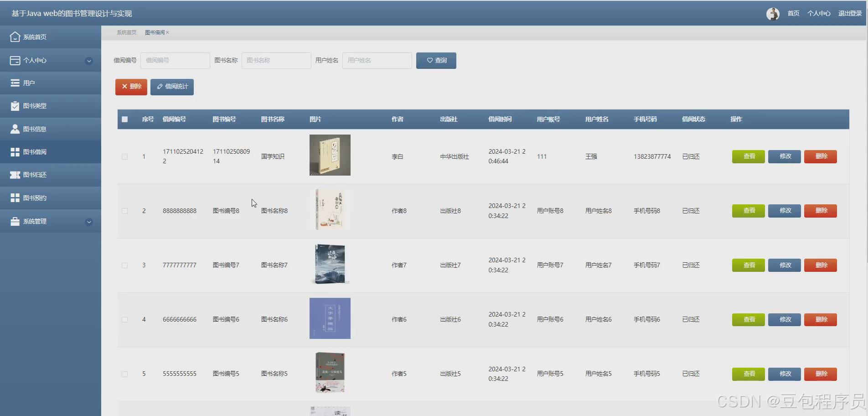Open the 图书名称5 book cover thumbnail
Screen dimensions: 868x416
click(x=330, y=373)
